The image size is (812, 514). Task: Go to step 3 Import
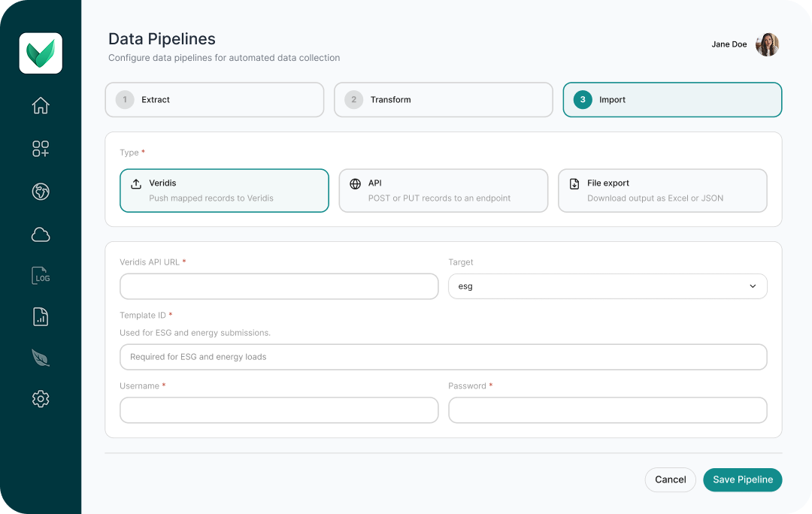click(x=672, y=100)
